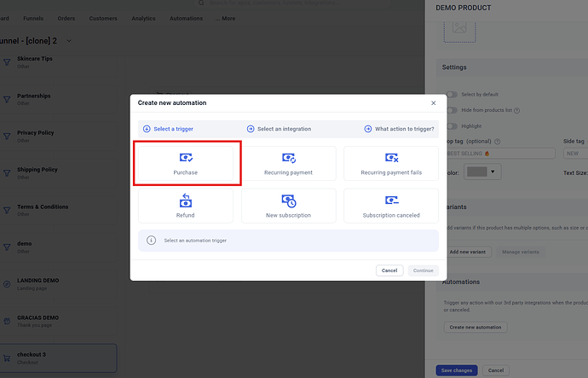Click the product image placeholder icon
The height and width of the screenshot is (378, 588).
point(459,27)
